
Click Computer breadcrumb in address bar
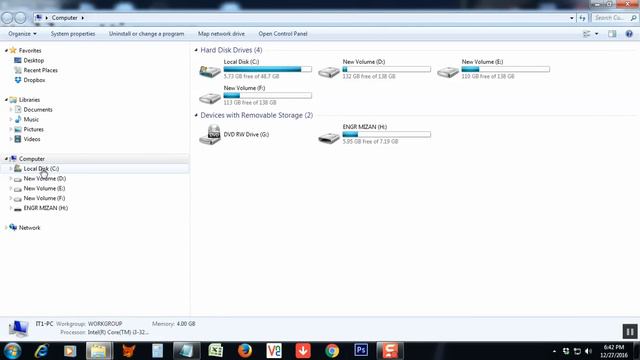pos(64,18)
